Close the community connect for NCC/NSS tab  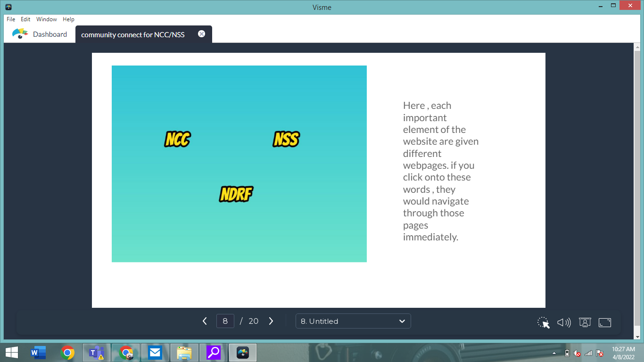(x=202, y=34)
